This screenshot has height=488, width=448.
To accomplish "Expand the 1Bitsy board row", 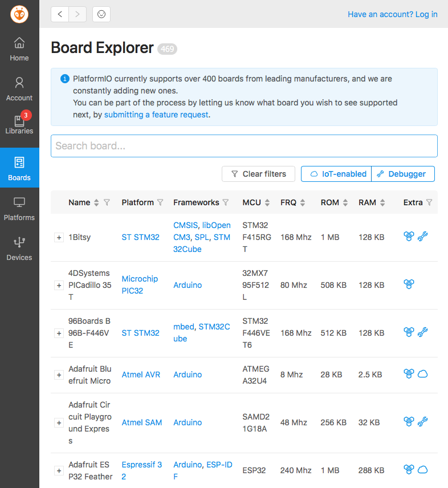I will click(59, 238).
